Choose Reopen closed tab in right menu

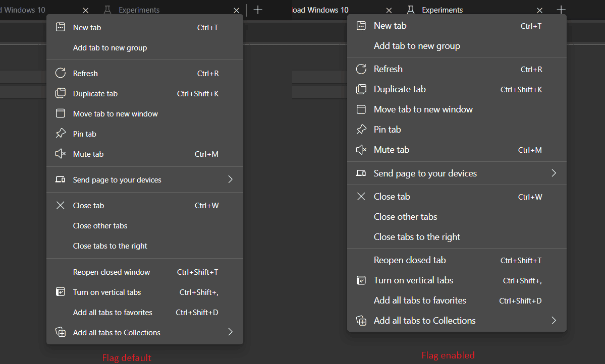pos(457,260)
